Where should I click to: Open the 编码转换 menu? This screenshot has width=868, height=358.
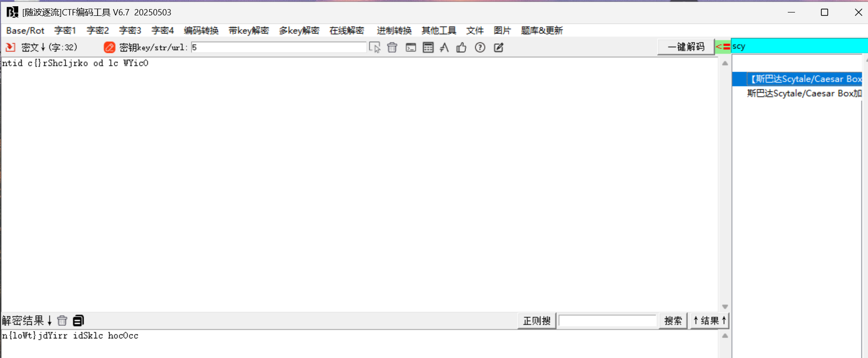click(201, 30)
